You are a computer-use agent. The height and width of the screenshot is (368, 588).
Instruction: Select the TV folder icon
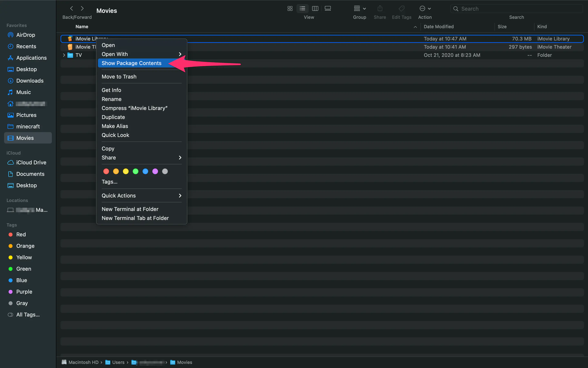coord(70,55)
